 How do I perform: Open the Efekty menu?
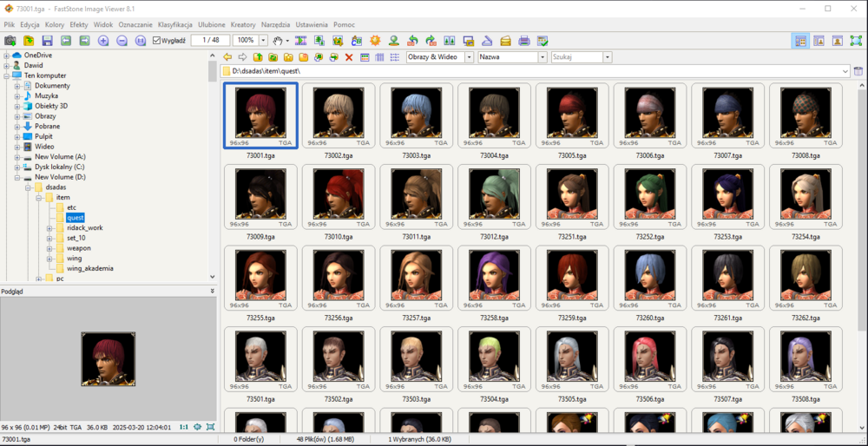coord(79,25)
